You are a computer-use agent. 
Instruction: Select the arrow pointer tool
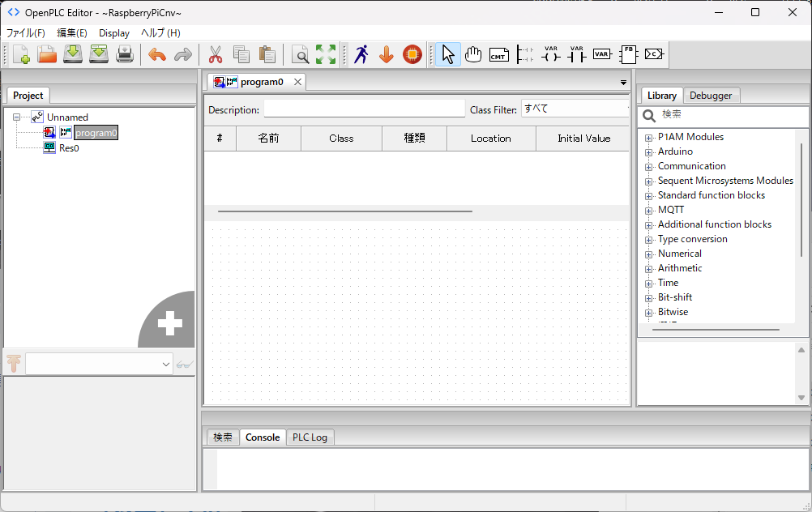(448, 54)
